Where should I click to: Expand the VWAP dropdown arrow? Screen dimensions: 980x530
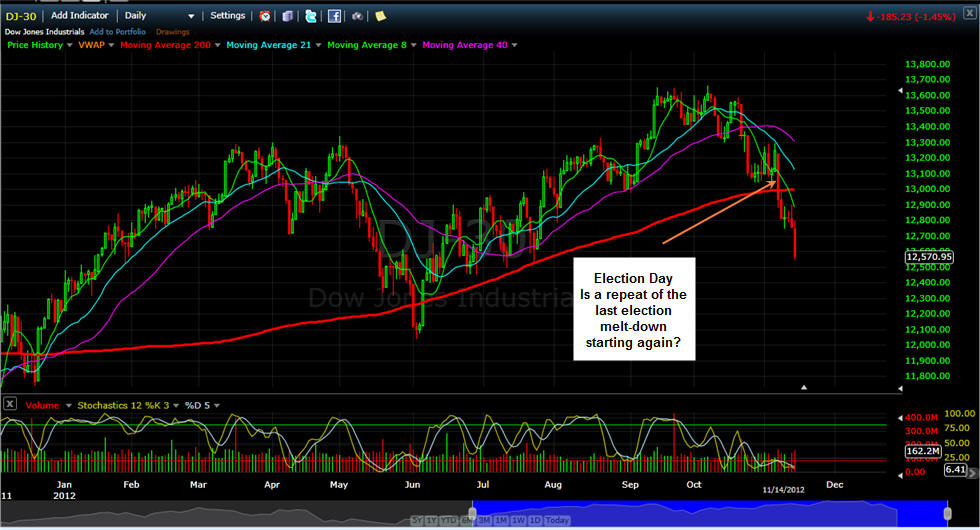pyautogui.click(x=111, y=45)
